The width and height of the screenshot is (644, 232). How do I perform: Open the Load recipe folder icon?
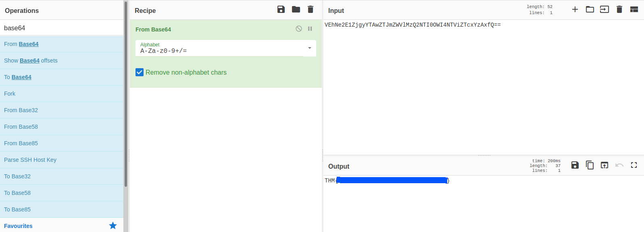pos(296,9)
